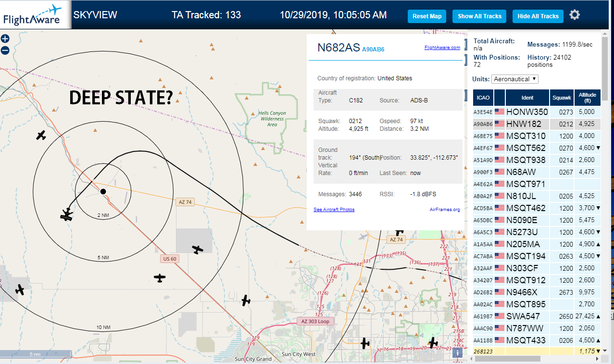Click the TA Tracked: 133 counter

pyautogui.click(x=206, y=15)
